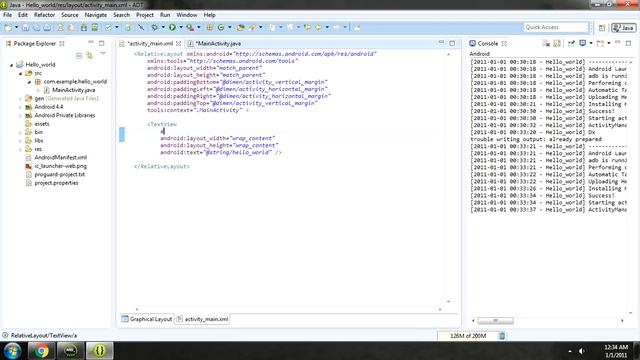
Task: Close the activity_main.xml editor tab
Action: click(178, 43)
